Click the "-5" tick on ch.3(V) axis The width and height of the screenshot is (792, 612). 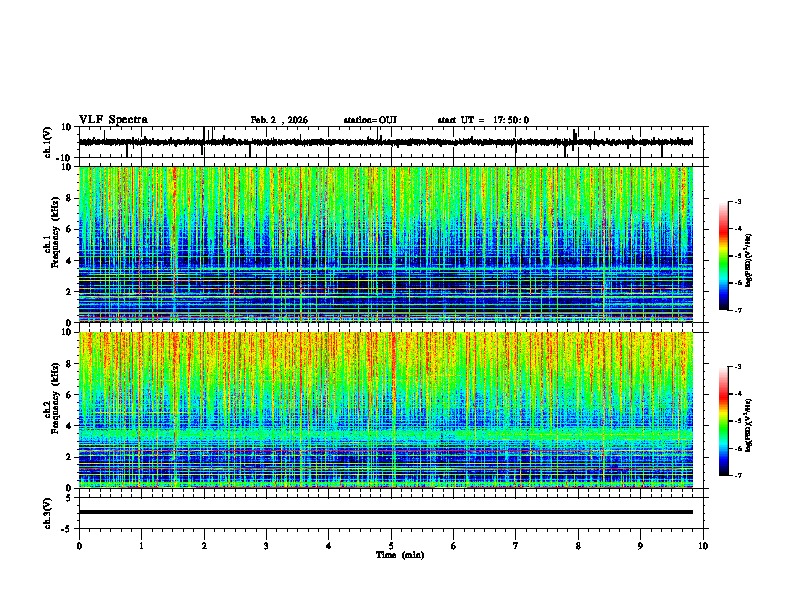point(68,529)
